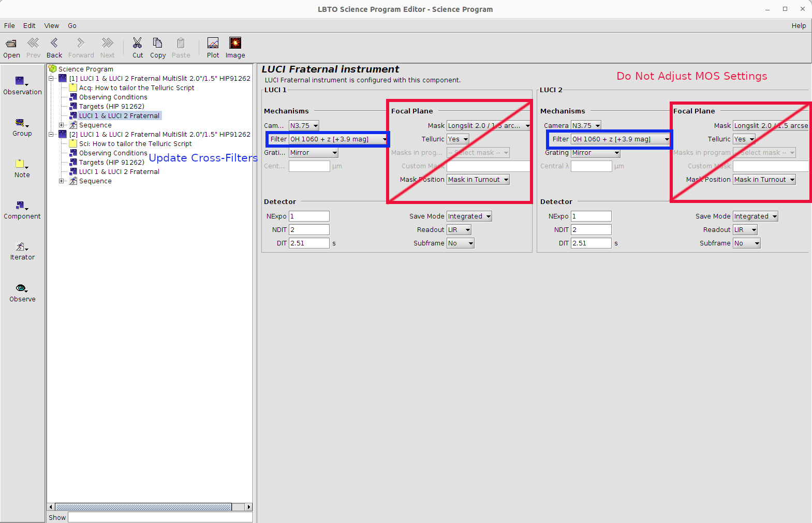Collapse the first observation tree node
Screen dimensions: 812x523
click(51, 79)
